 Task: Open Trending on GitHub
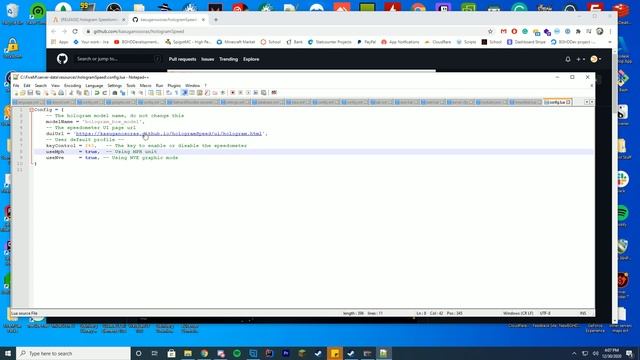click(x=228, y=59)
